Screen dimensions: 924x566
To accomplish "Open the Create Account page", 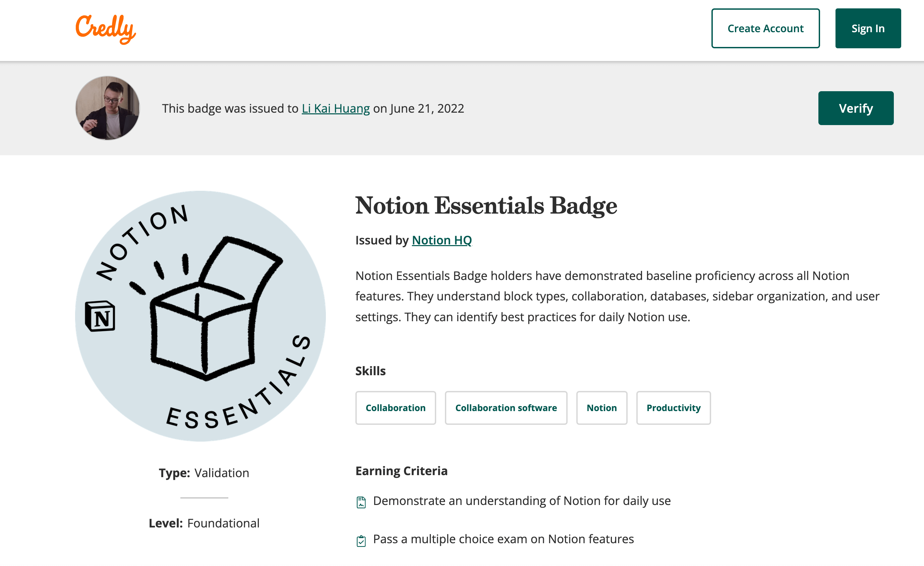I will tap(765, 29).
